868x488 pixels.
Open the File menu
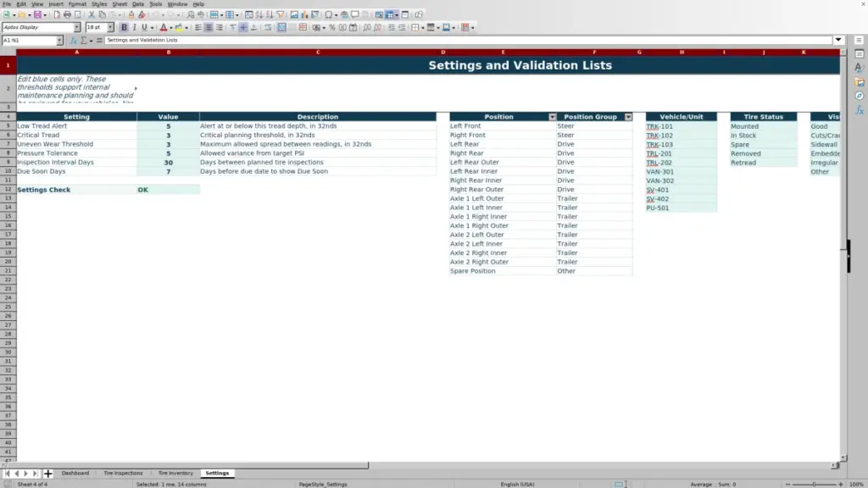click(7, 4)
